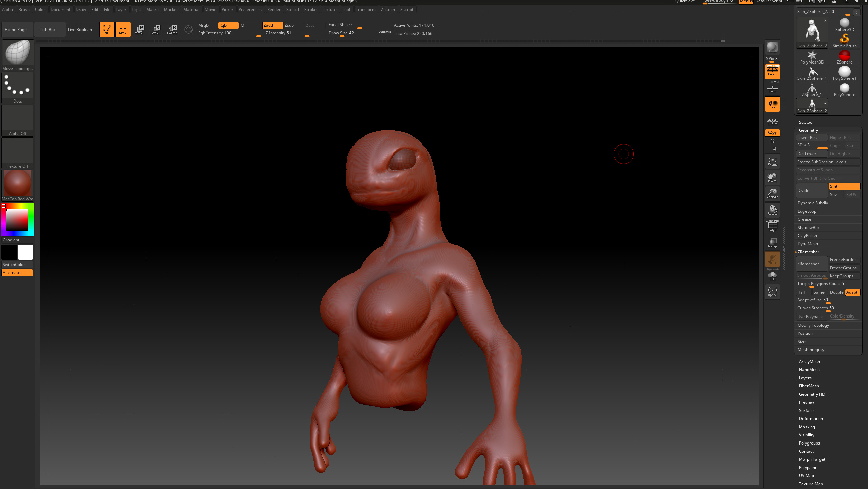Click the white secondary color swatch
The image size is (868, 489).
(25, 252)
